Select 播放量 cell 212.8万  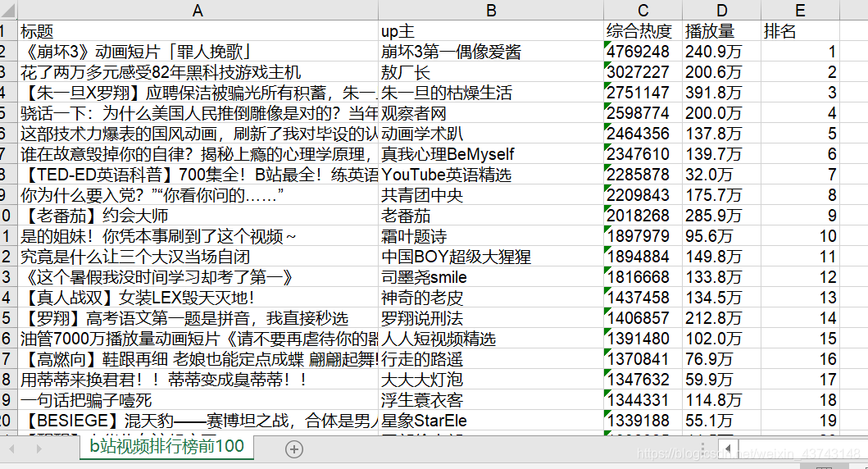(x=722, y=318)
